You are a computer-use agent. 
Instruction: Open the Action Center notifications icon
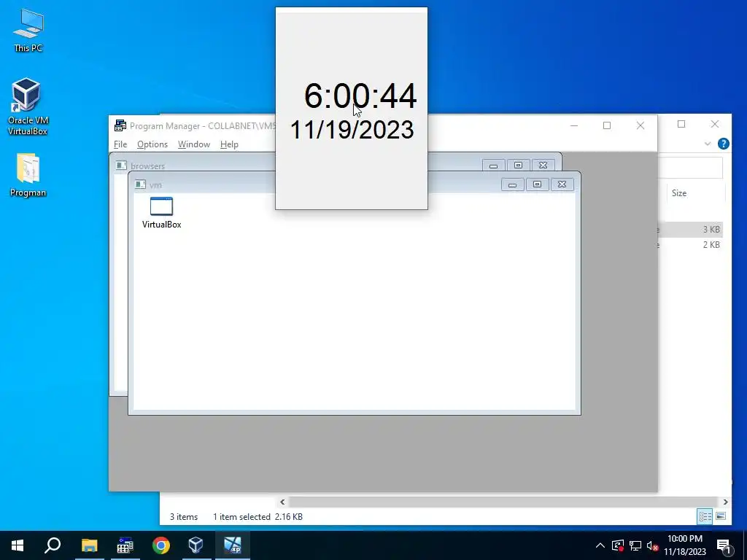coord(724,545)
